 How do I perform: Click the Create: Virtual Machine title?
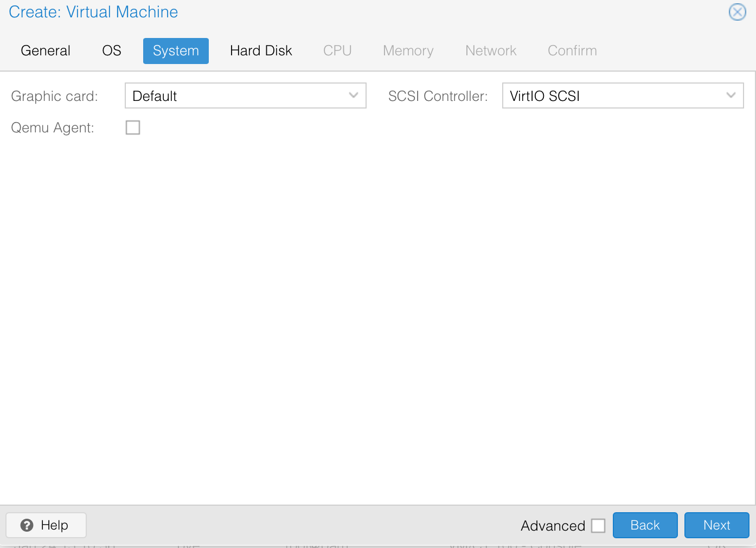pos(93,12)
